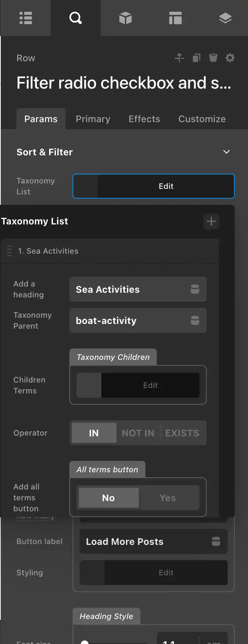
Task: Open the 3D cube elements icon
Action: click(x=125, y=18)
